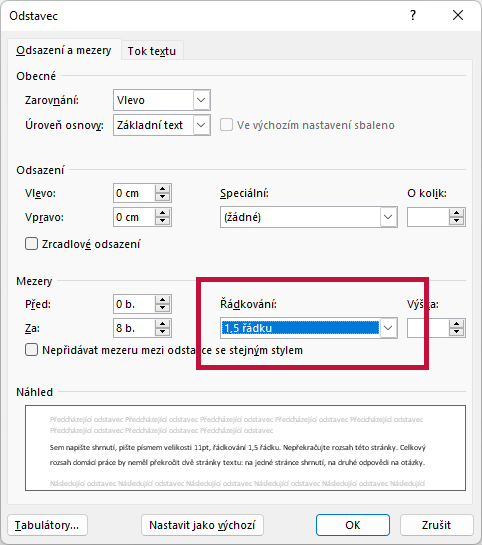Increase the O kolik value arrow
The image size is (482, 545).
tap(456, 213)
